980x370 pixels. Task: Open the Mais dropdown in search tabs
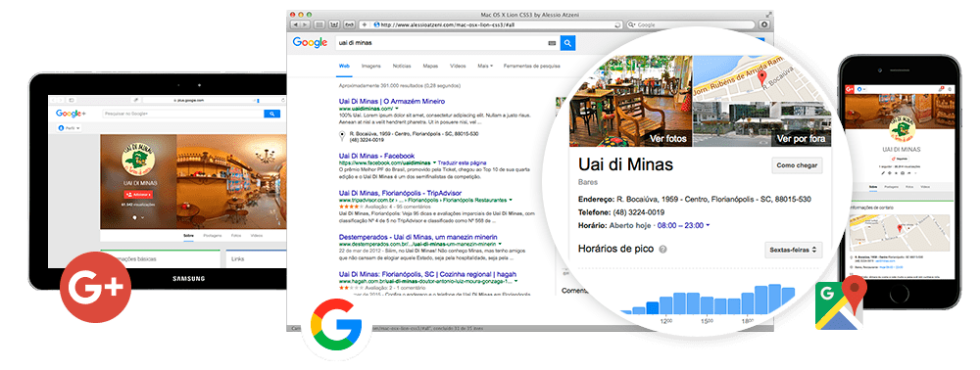coord(485,66)
